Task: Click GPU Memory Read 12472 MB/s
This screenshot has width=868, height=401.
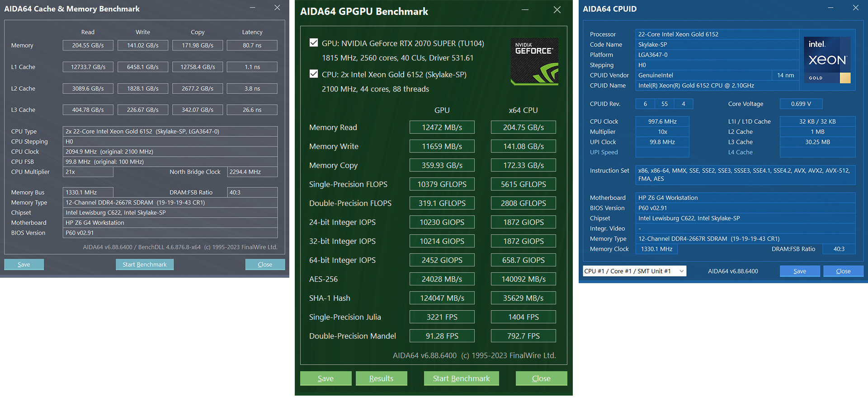Action: [x=442, y=127]
